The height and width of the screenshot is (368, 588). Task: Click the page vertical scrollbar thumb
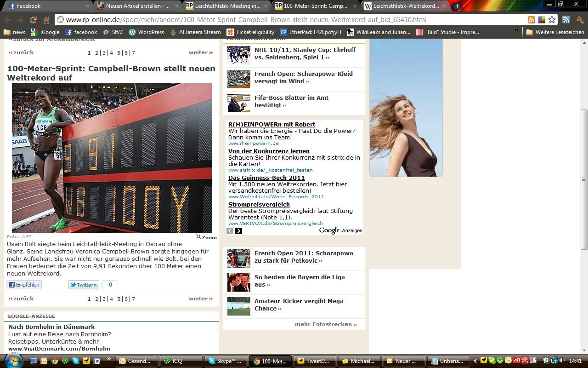tap(584, 179)
